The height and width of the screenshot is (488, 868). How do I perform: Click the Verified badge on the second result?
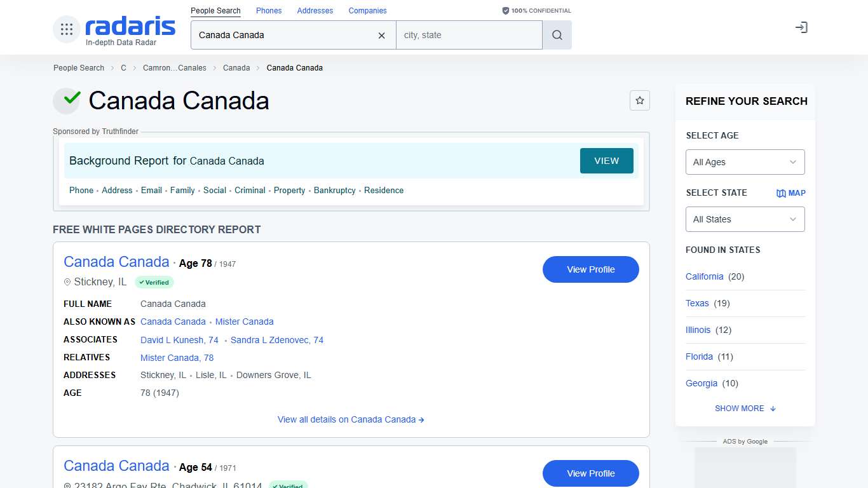[x=288, y=485]
